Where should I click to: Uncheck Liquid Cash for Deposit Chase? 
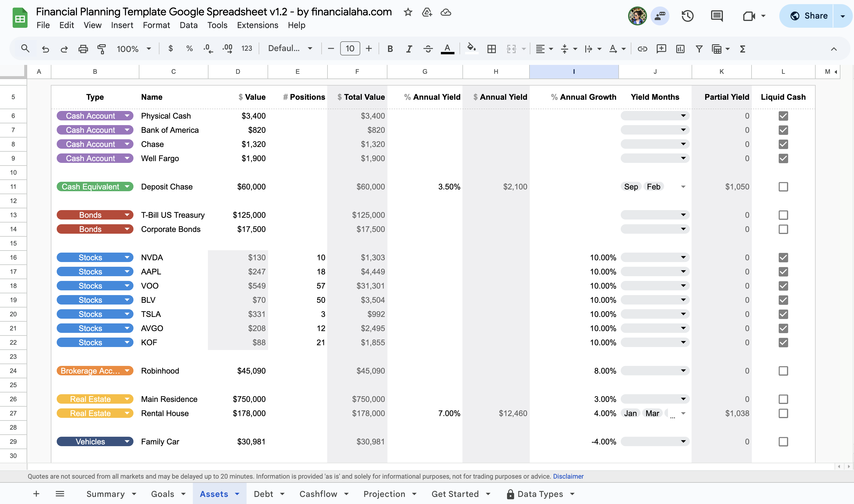[783, 186]
